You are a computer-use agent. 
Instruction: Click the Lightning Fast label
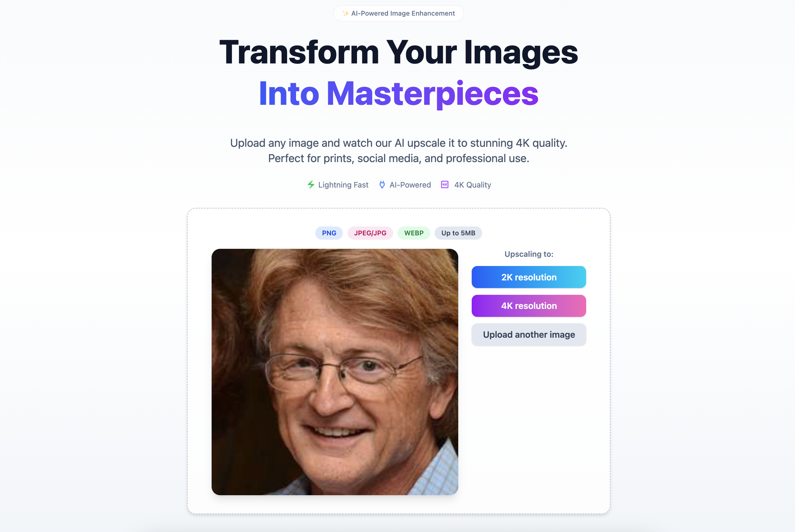click(343, 185)
